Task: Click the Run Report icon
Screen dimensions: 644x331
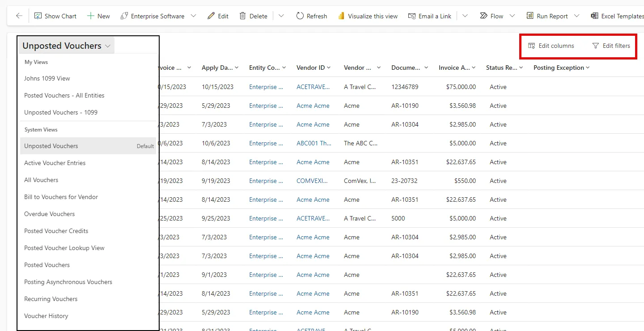Action: [x=530, y=16]
